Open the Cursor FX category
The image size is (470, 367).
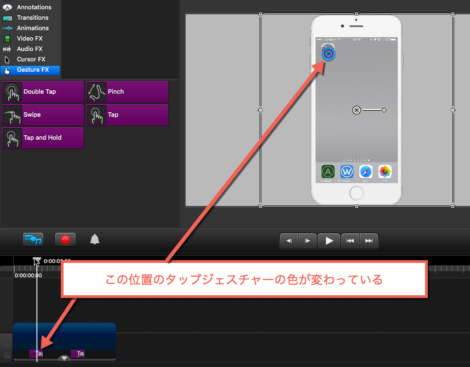tap(30, 59)
